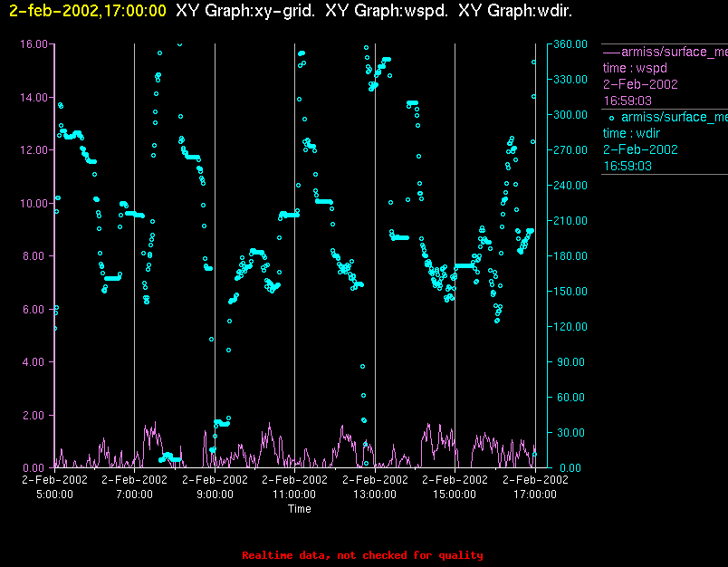Screen dimensions: 728x567
Task: Click the pink legend timestamp 16:59:03
Action: tap(627, 101)
